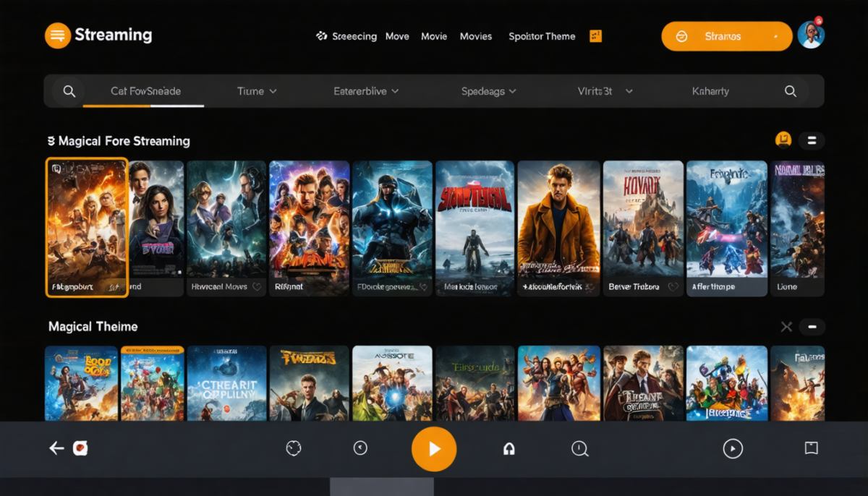Click the search magnifier left of Cat FovSneiade

pos(69,91)
